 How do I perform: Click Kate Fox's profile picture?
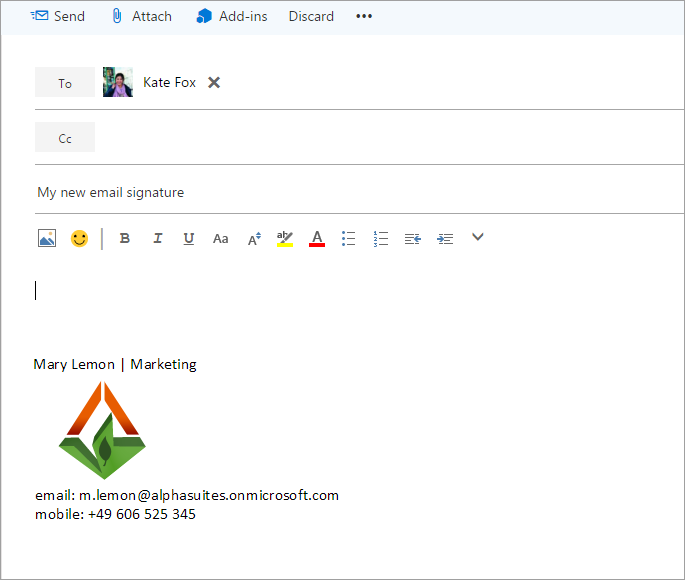click(118, 82)
